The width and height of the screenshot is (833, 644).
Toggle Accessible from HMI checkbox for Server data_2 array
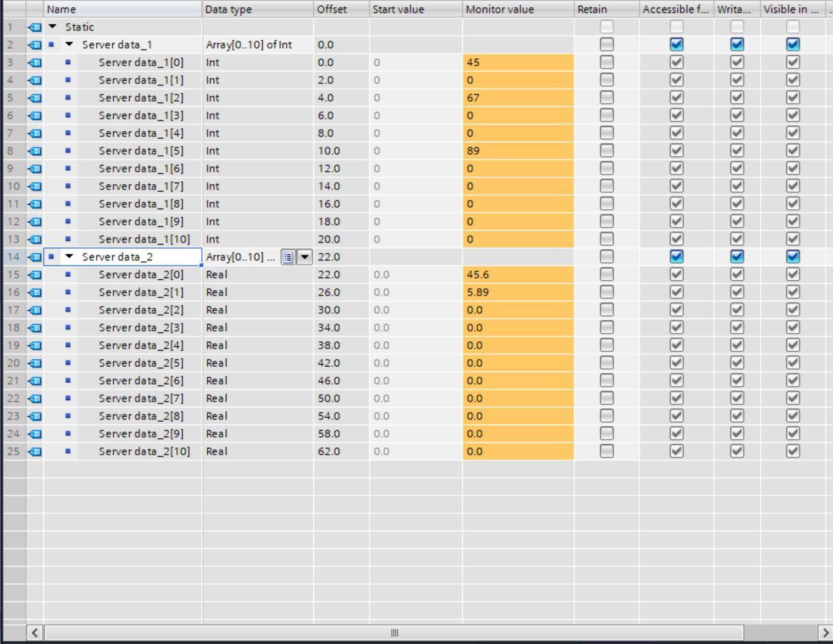pos(677,256)
